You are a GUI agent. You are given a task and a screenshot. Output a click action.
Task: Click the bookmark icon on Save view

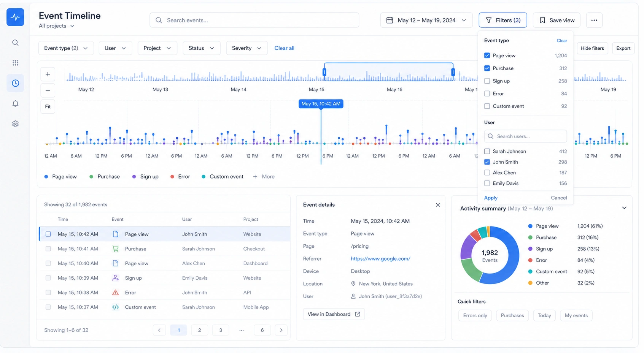(x=542, y=20)
